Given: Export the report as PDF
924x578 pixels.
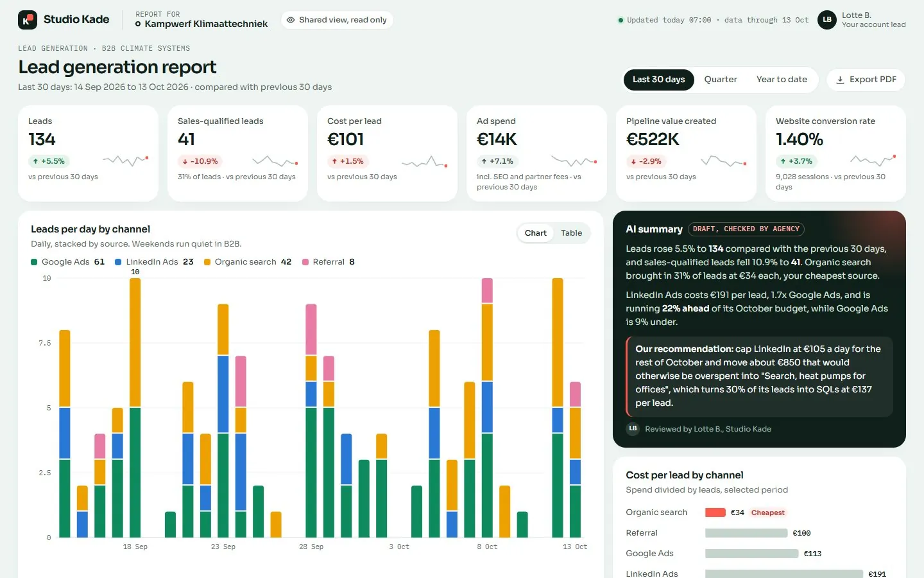Looking at the screenshot, I should point(866,80).
